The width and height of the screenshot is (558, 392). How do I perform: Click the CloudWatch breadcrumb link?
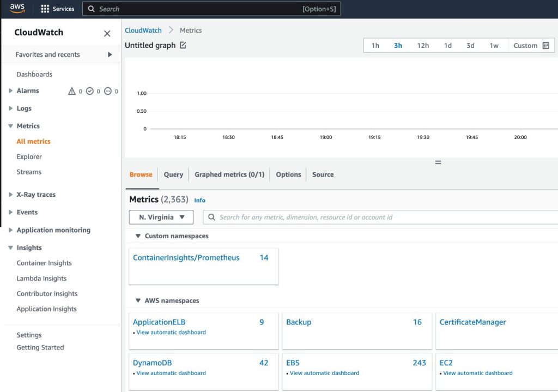143,31
